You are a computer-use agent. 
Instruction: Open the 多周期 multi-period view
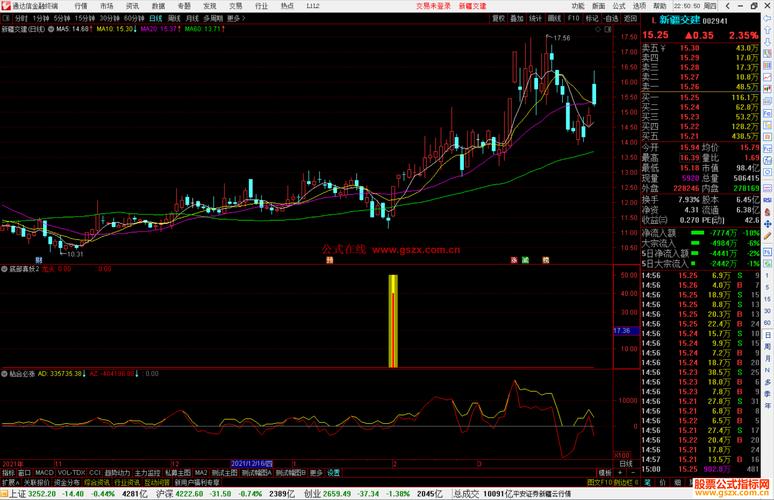point(213,18)
